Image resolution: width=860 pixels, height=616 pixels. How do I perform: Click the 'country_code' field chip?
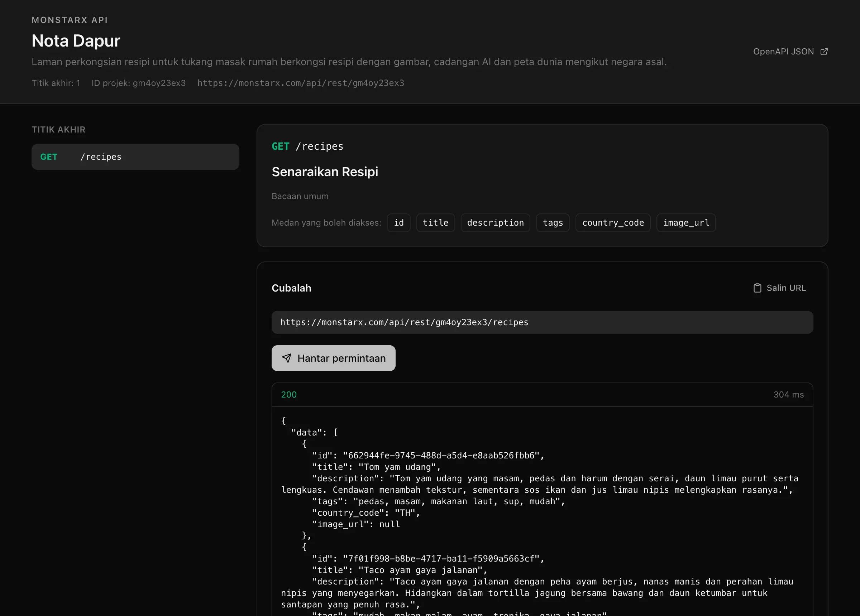(x=613, y=222)
